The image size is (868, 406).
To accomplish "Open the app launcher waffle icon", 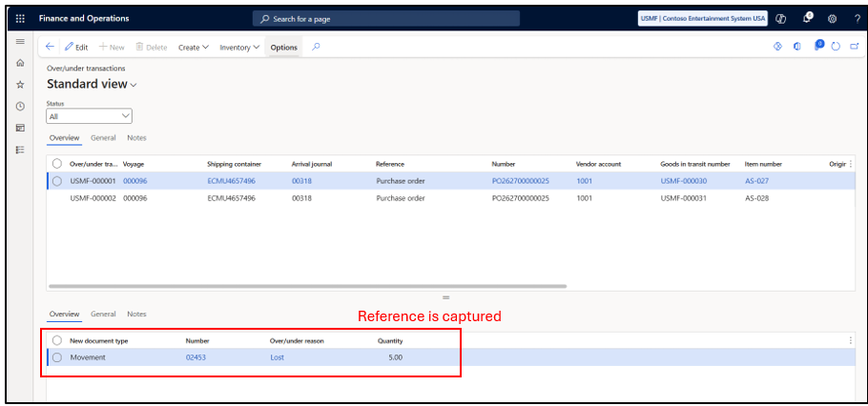I will pyautogui.click(x=20, y=19).
